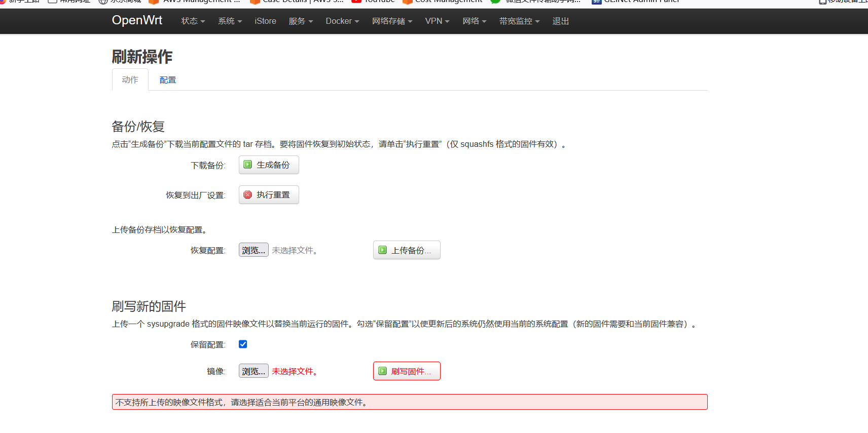Expand the 带宽监控 dropdown menu
Viewport: 868px width, 433px height.
(519, 21)
